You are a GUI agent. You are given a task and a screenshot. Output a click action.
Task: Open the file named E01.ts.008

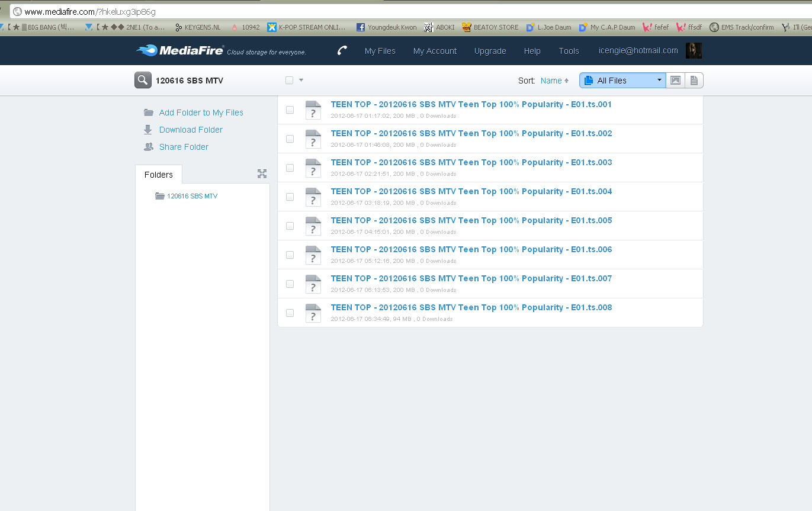[x=471, y=307]
